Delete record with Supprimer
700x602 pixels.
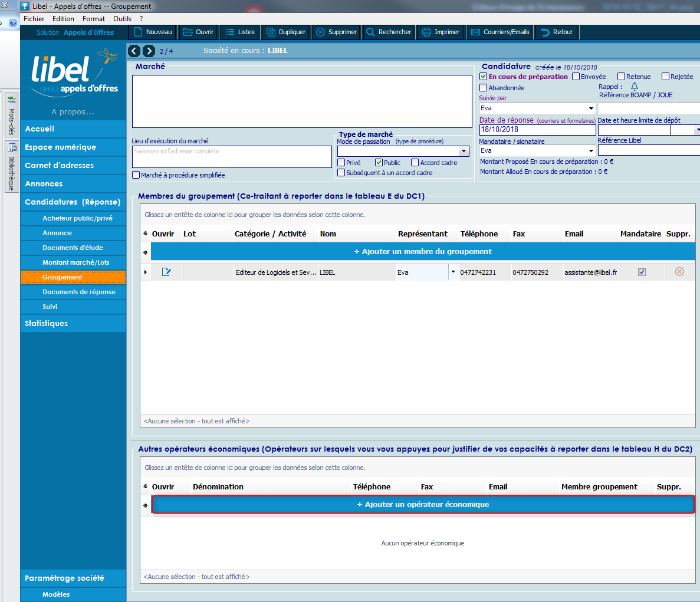pos(337,32)
